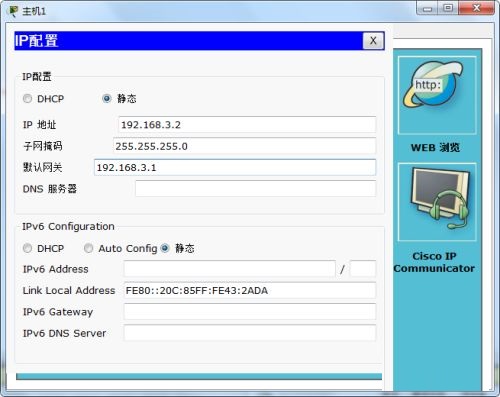Click the IPv6 prefix length field
This screenshot has width=500, height=397.
point(363,269)
